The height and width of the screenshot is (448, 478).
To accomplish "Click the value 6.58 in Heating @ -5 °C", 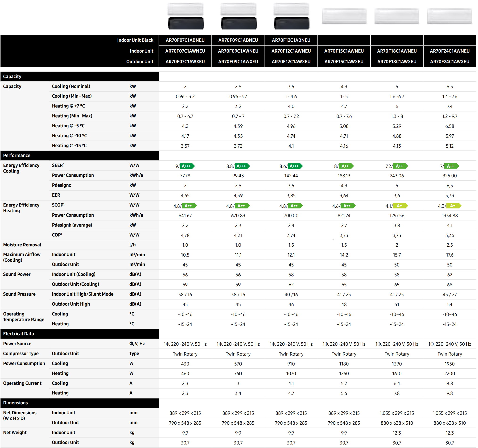I will (x=450, y=126).
